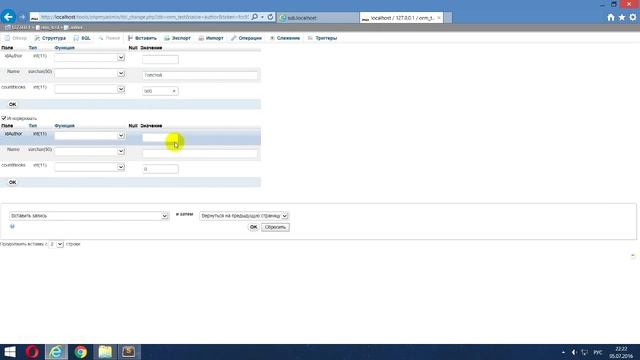The width and height of the screenshot is (640, 360).
Task: Clear first countBooks field with X
Action: point(174,91)
